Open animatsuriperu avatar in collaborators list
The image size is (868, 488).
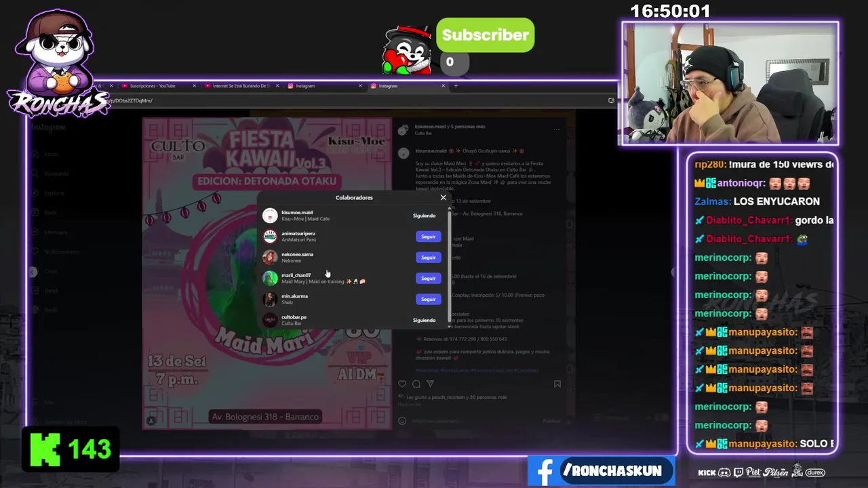click(x=270, y=237)
